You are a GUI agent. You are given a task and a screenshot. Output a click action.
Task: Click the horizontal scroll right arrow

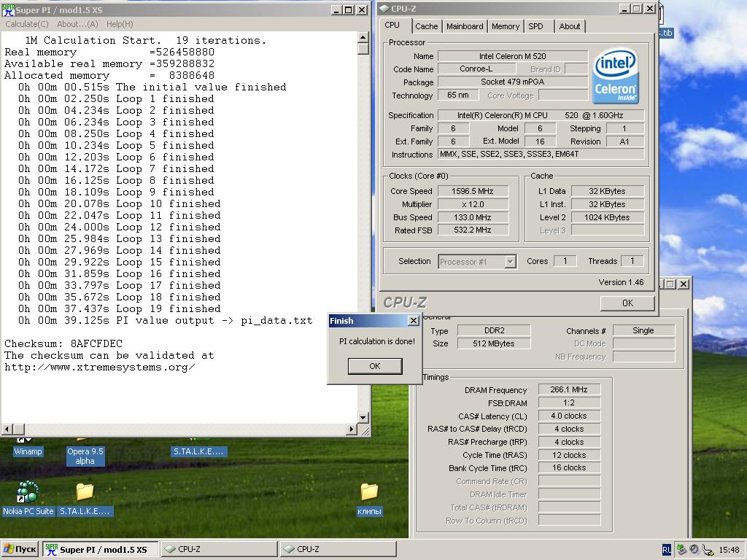point(352,429)
